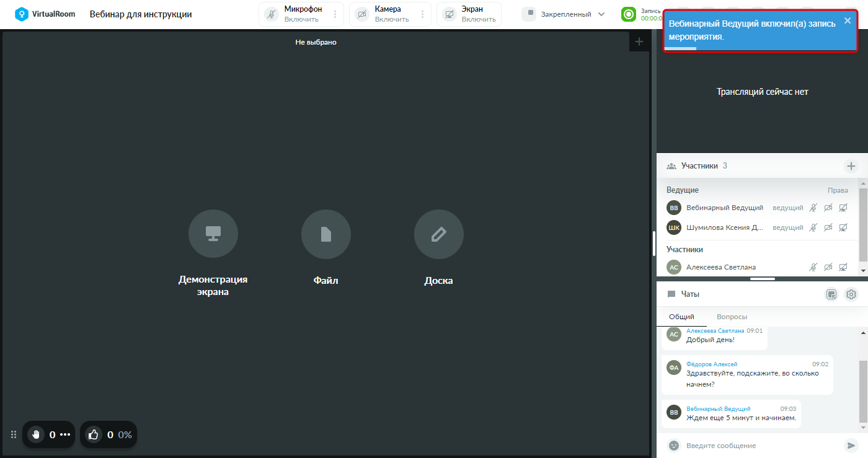
Task: Send the chat message arrow
Action: (851, 445)
